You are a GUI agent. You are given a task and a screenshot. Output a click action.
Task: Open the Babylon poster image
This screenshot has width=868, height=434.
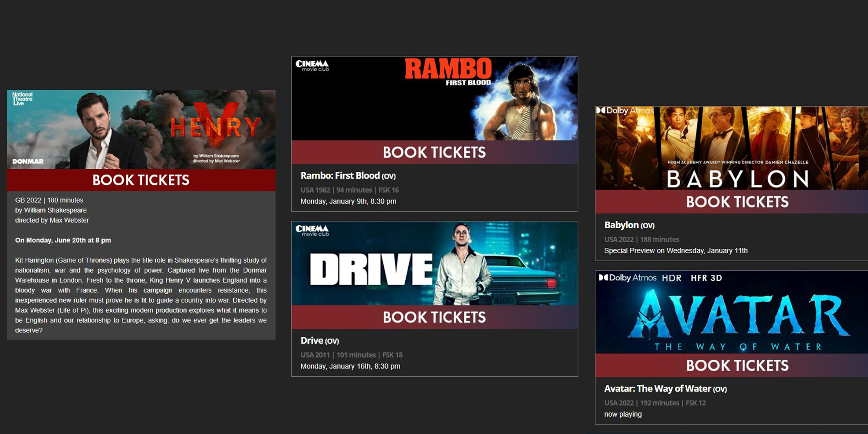pos(732,148)
